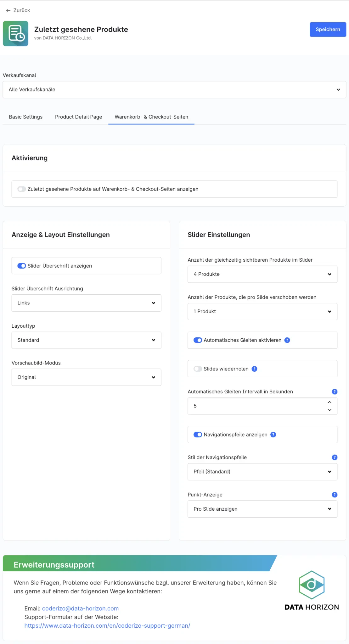Click the Aktivierung section heading

point(30,158)
